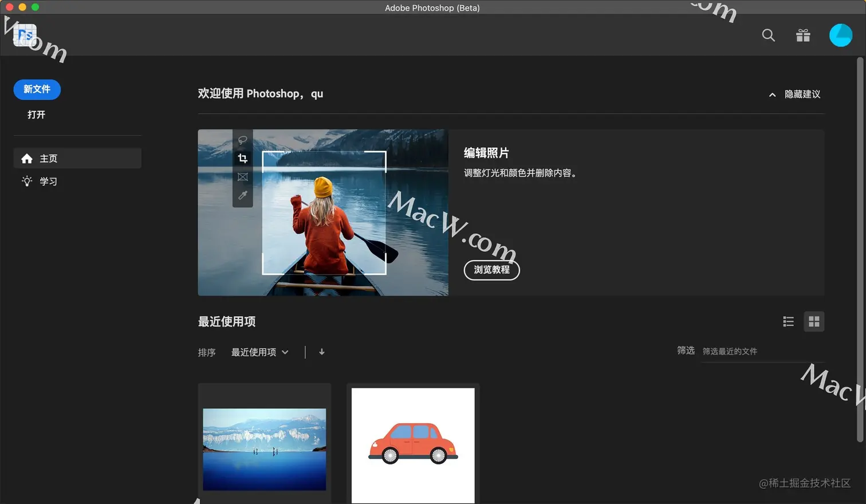Image resolution: width=866 pixels, height=504 pixels.
Task: Click the lasso tool icon on tutorial image
Action: coord(243,140)
